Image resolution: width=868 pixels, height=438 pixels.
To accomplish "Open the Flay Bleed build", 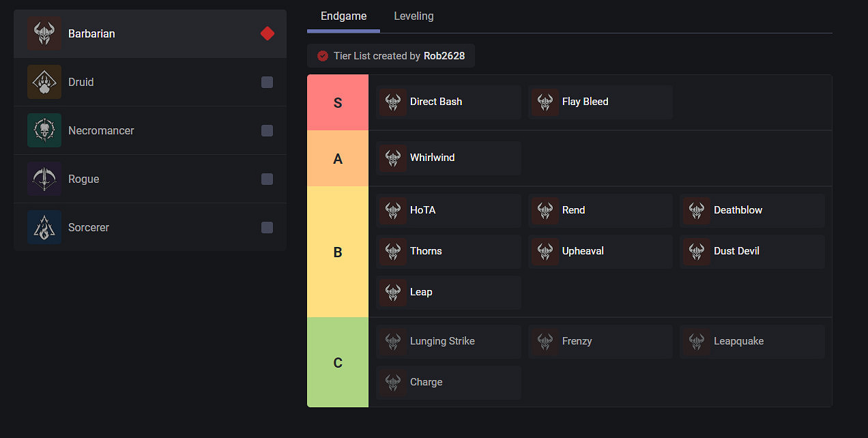I will tap(600, 102).
